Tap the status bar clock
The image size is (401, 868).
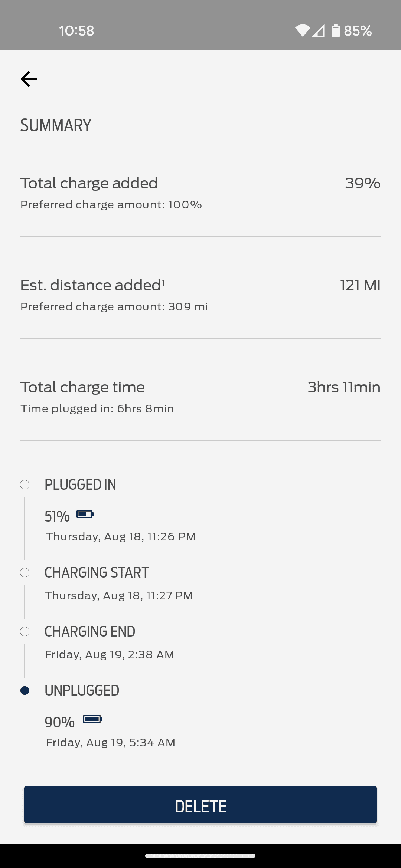coord(76,31)
